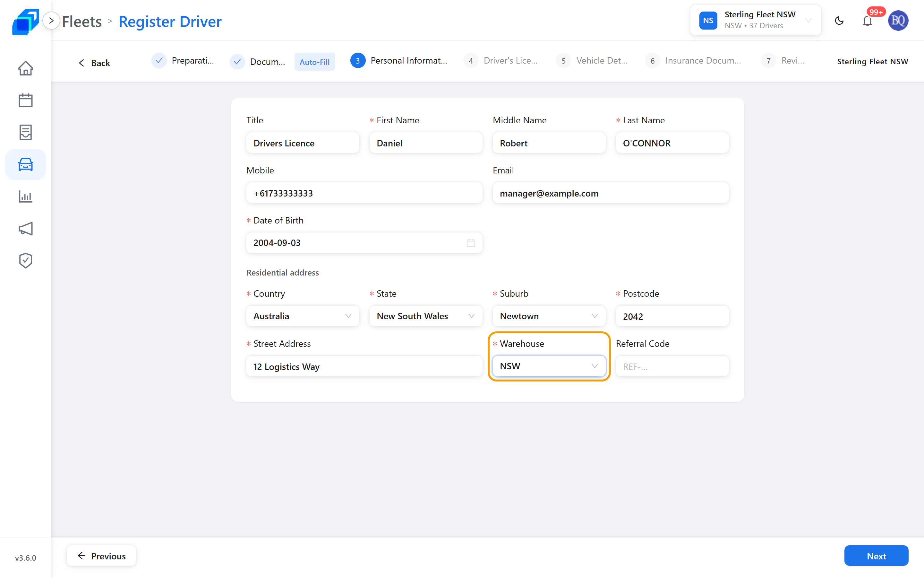Open the shield check compliance icon
This screenshot has height=578, width=924.
[26, 261]
